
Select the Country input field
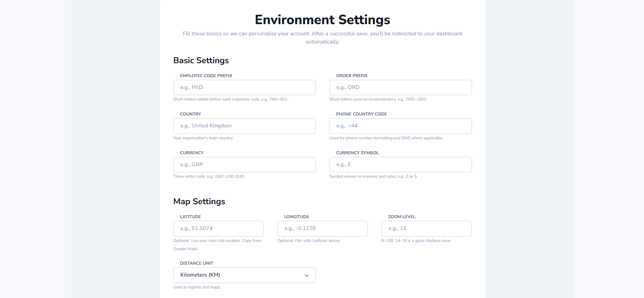click(x=244, y=126)
